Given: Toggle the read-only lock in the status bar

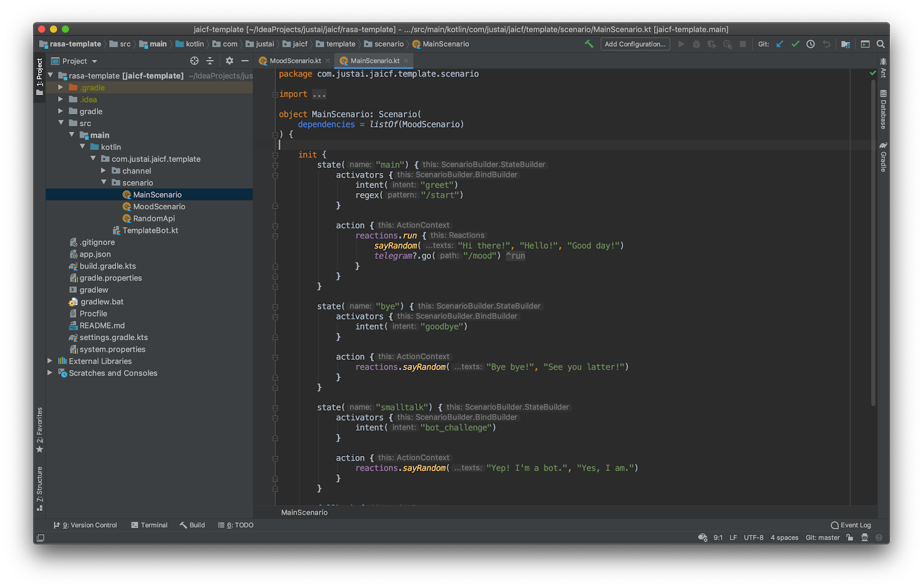Looking at the screenshot, I should 849,537.
